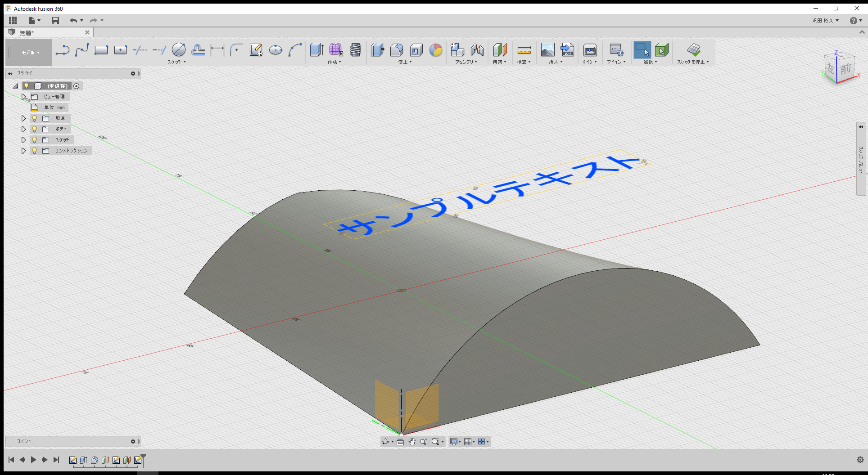Jump to timeline beginning
The width and height of the screenshot is (868, 475).
11,460
